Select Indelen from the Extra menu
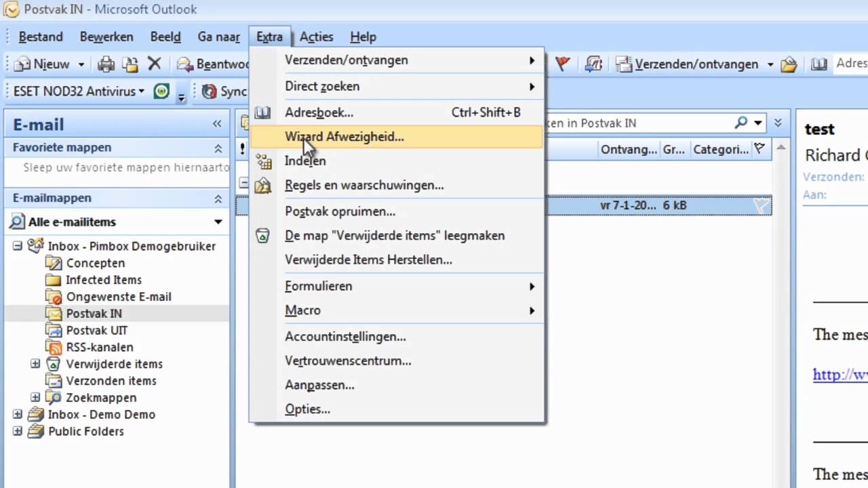868x488 pixels. click(x=397, y=161)
